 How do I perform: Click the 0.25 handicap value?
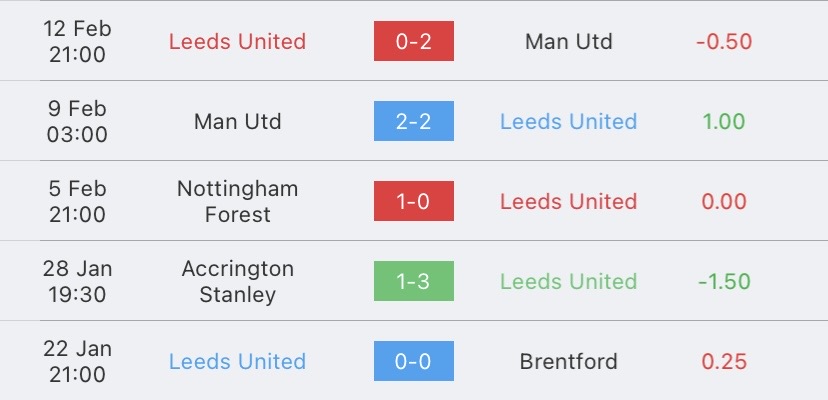click(x=724, y=361)
